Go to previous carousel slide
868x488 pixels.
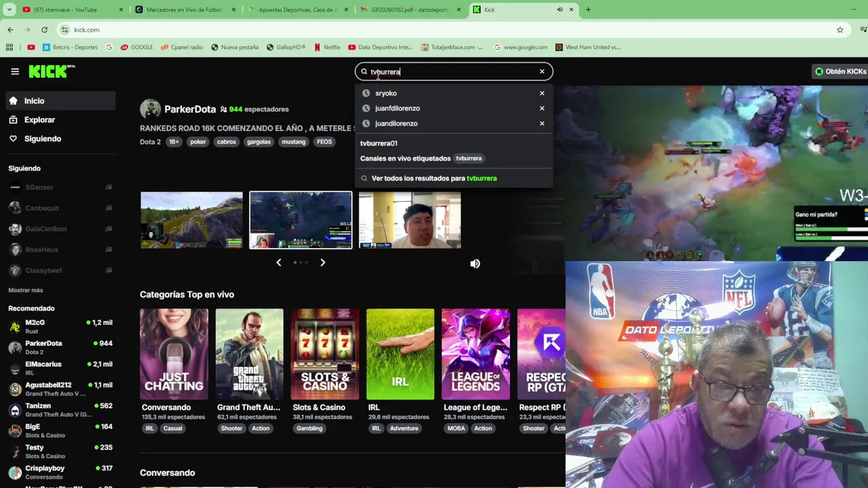(x=279, y=262)
